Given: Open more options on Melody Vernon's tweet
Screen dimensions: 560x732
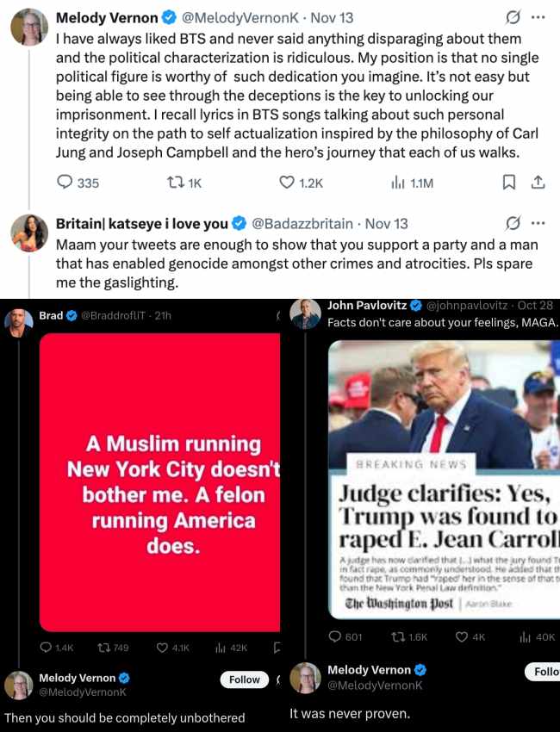Looking at the screenshot, I should 538,17.
